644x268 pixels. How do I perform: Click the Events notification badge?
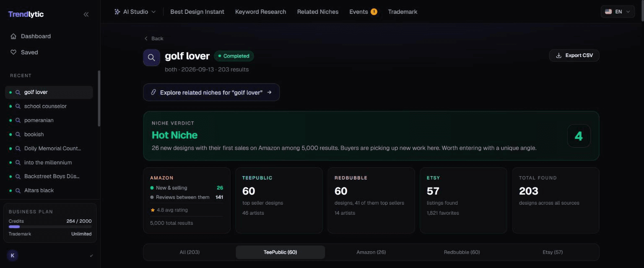coord(374,12)
